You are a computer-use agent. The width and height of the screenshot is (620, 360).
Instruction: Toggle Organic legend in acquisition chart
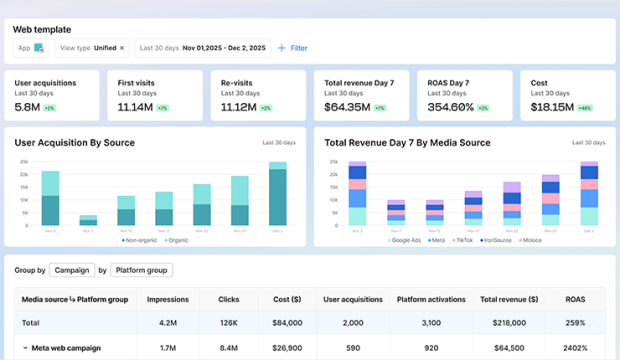point(176,240)
